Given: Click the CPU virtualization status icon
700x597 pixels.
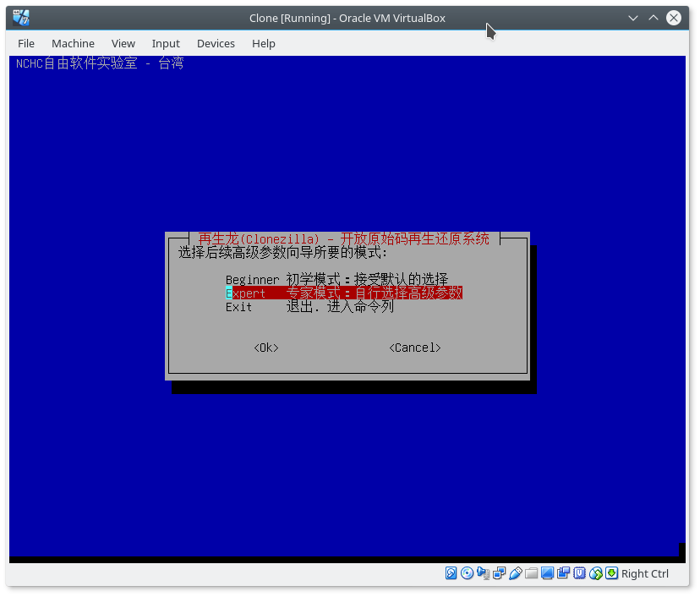Looking at the screenshot, I should tap(579, 572).
